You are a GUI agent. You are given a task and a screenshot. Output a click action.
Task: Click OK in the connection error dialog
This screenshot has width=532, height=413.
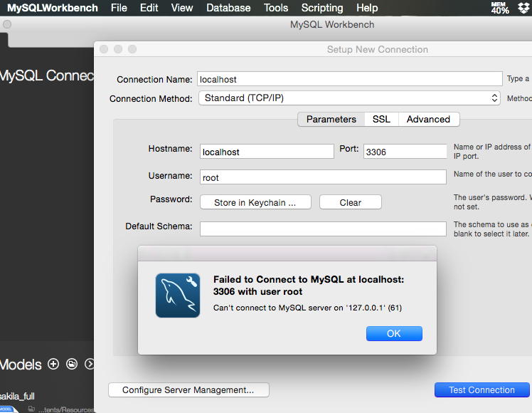(394, 333)
